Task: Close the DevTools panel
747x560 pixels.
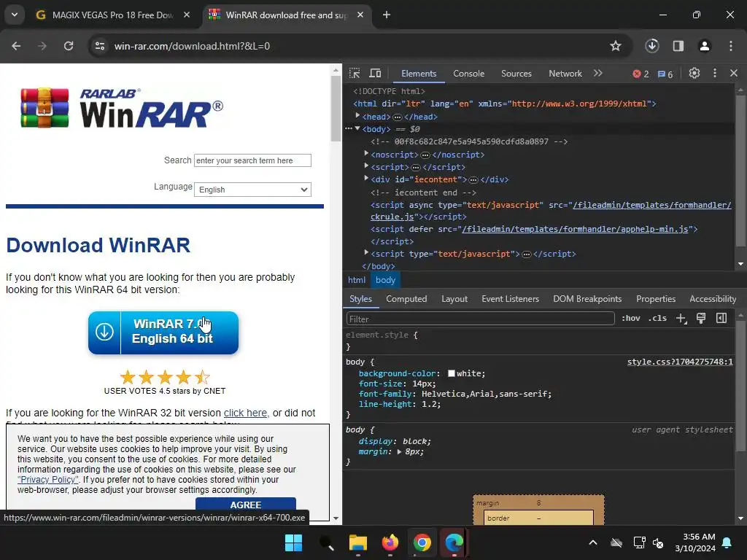Action: coord(734,73)
